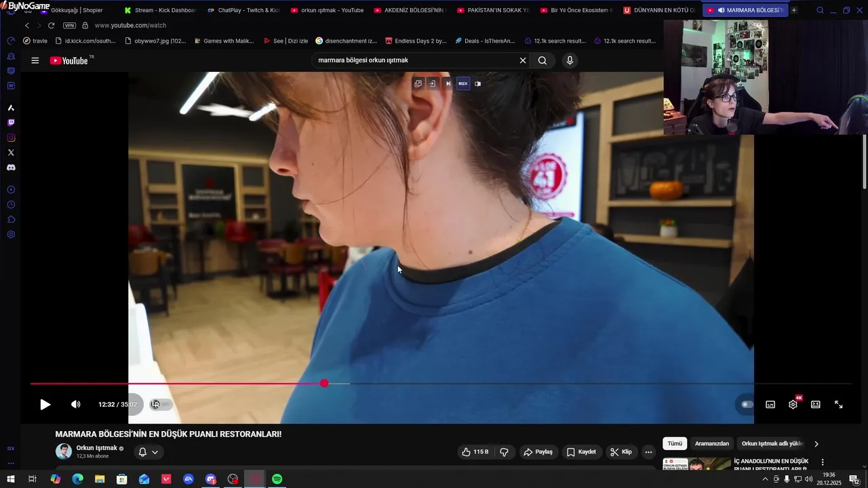Seek using the red progress bar knob
868x488 pixels.
coord(324,384)
